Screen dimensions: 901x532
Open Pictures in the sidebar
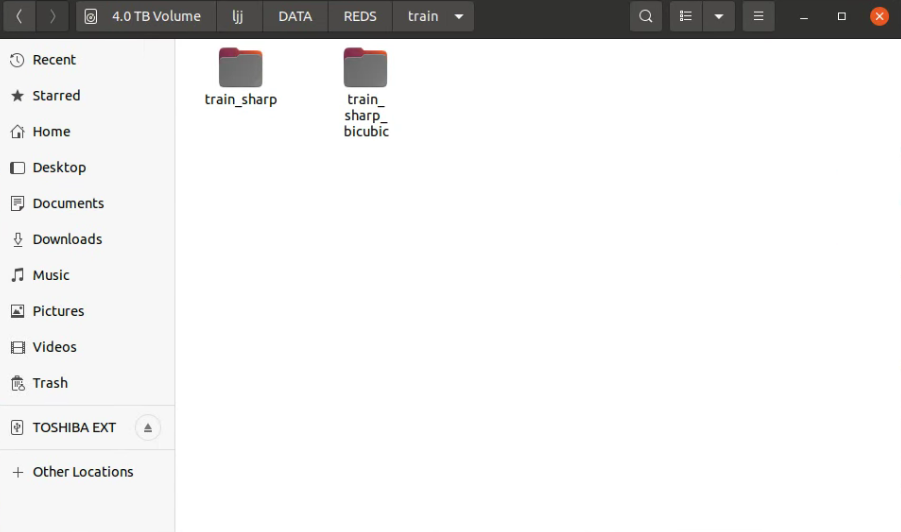[x=87, y=311]
